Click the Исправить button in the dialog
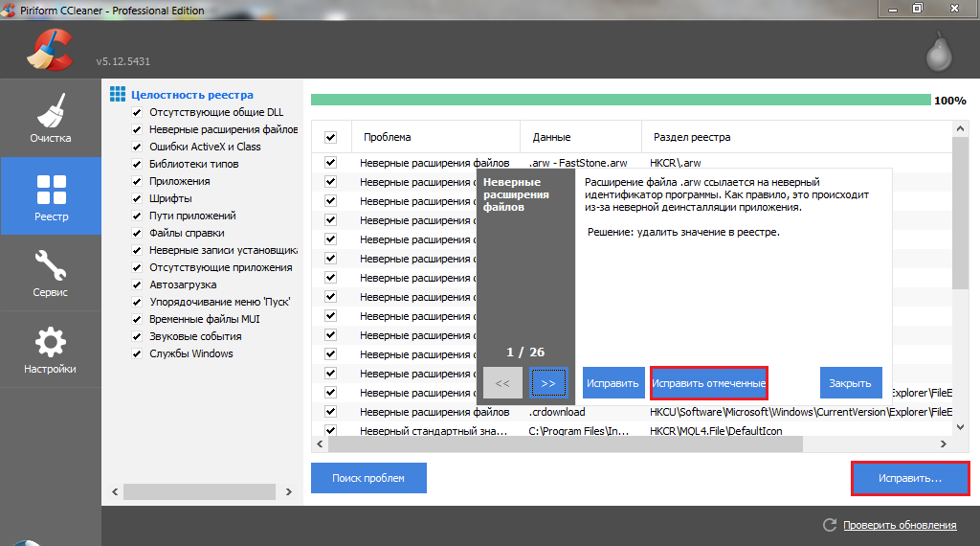The image size is (980, 546). click(x=612, y=383)
